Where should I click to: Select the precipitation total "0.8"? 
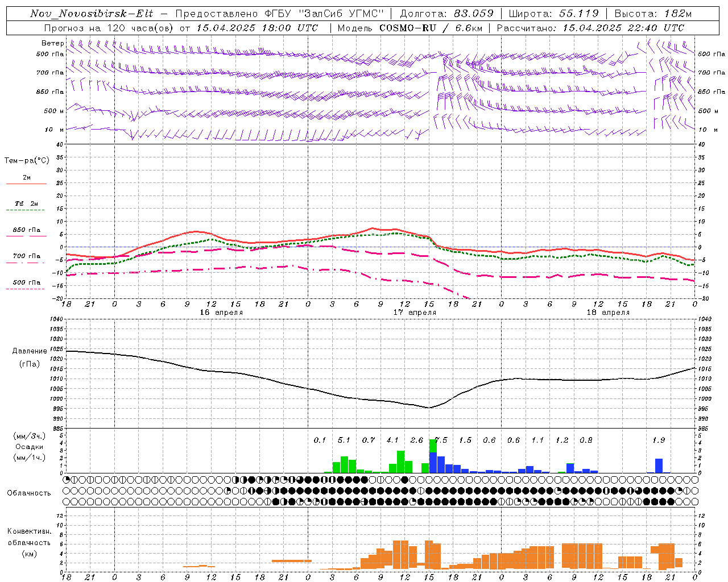coord(586,440)
